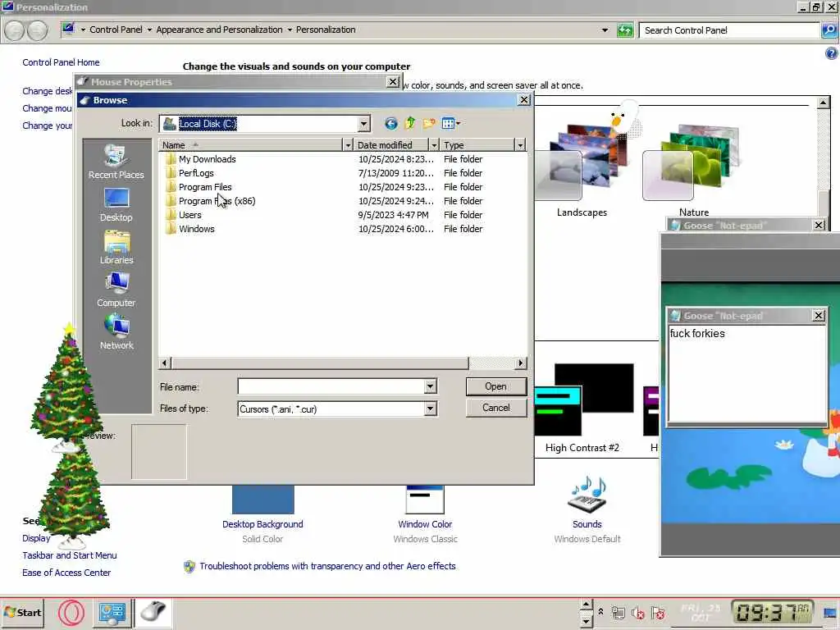Expand the File name dropdown
This screenshot has width=840, height=630.
430,386
